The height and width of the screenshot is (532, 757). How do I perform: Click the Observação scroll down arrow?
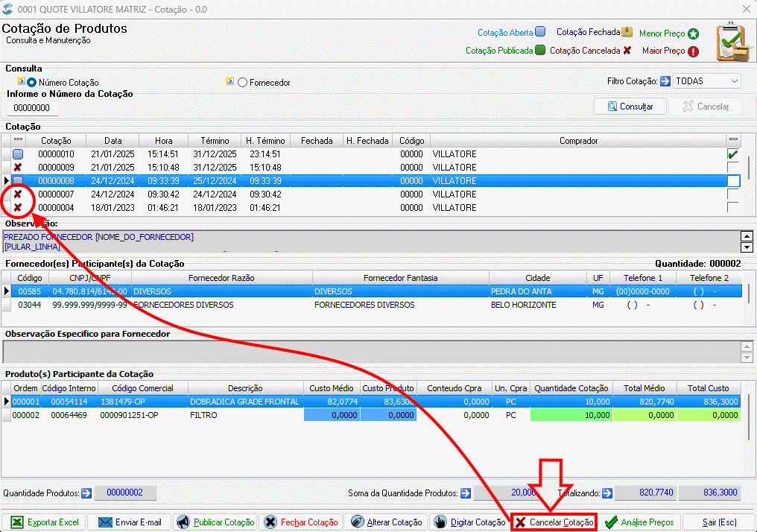pos(747,247)
